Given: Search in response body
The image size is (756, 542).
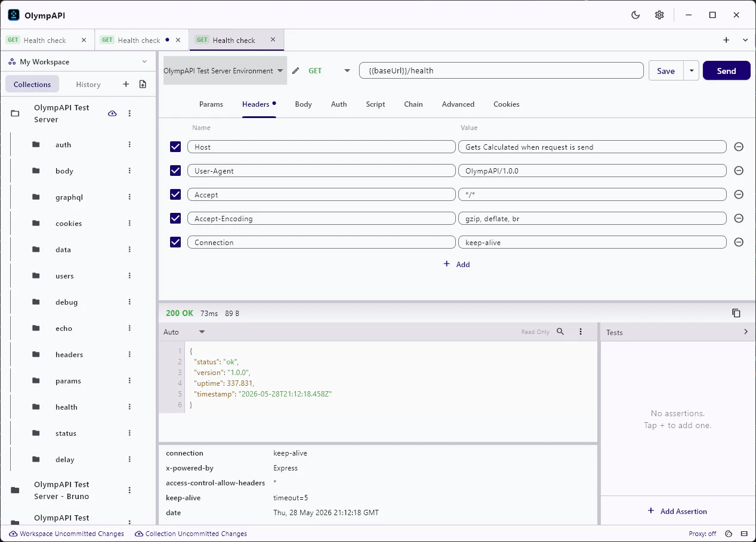Looking at the screenshot, I should click(x=560, y=332).
